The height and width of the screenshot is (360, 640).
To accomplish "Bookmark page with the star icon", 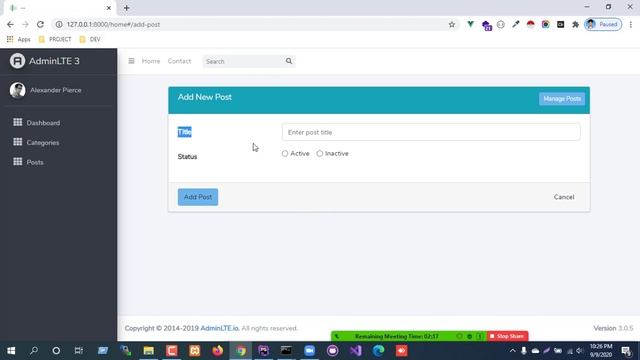I will click(x=451, y=24).
